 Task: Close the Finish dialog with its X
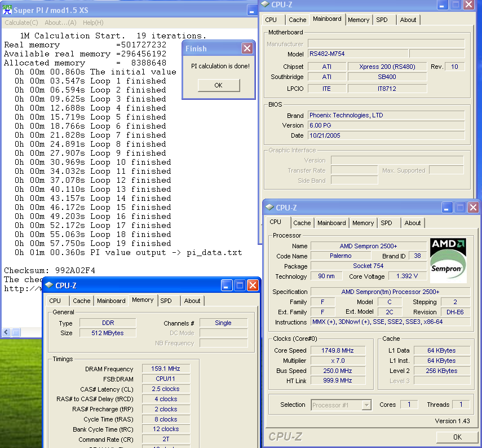click(x=247, y=49)
